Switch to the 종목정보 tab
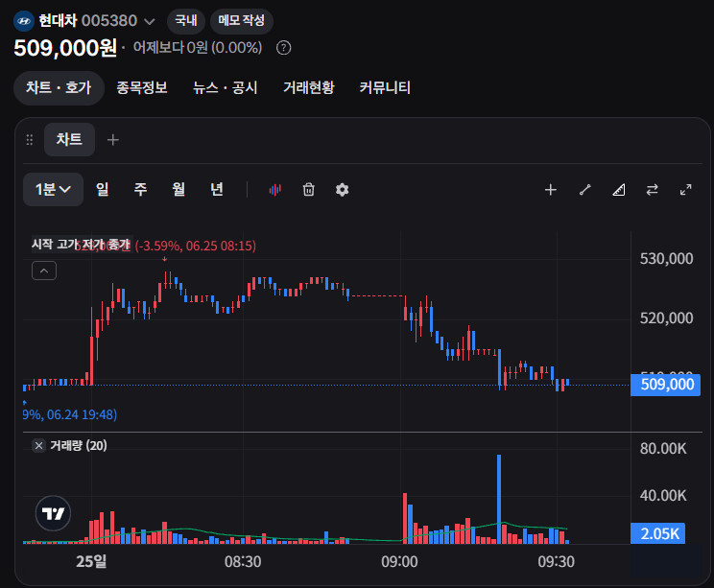This screenshot has width=714, height=588. 142,87
